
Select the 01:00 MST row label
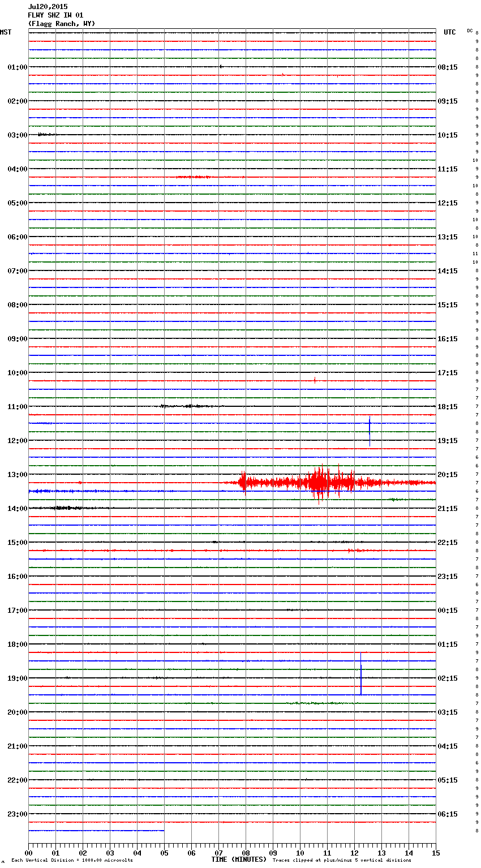coord(18,67)
